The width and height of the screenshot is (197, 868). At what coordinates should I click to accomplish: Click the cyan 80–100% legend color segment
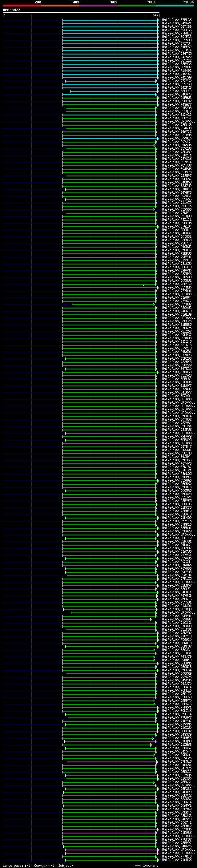pos(175,6)
